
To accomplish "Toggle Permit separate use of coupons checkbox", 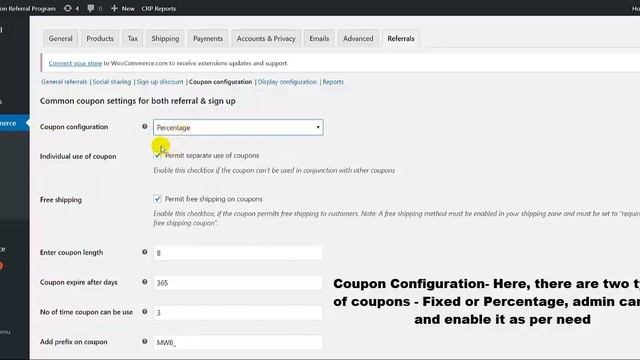I will 157,156.
